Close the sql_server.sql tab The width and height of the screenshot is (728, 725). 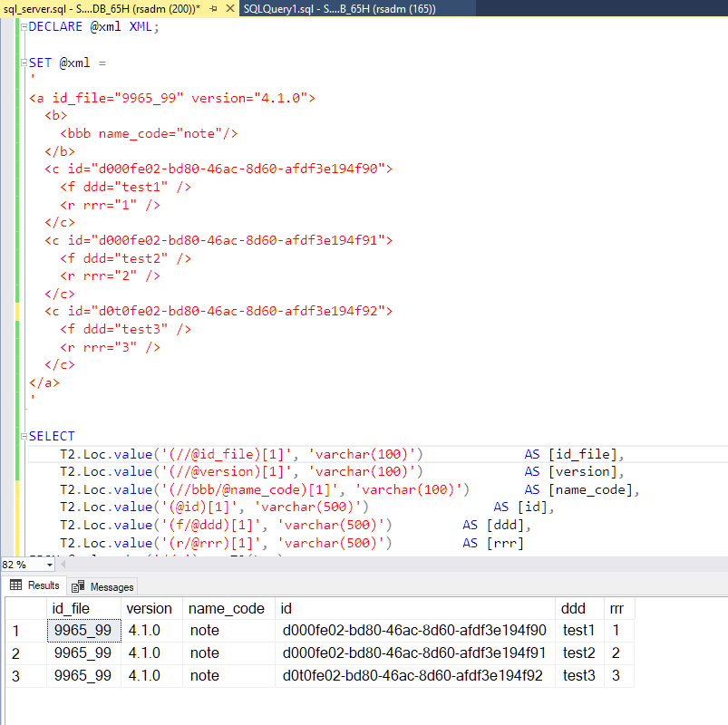pos(229,8)
